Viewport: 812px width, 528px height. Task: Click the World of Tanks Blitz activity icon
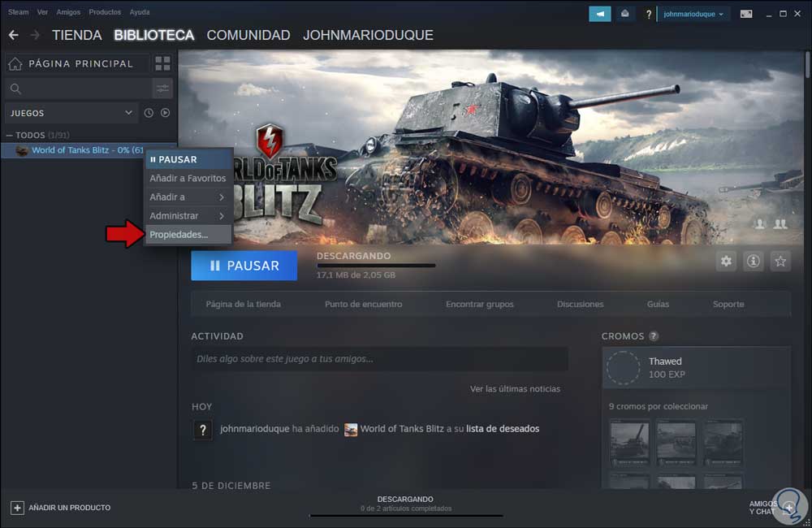pyautogui.click(x=351, y=430)
